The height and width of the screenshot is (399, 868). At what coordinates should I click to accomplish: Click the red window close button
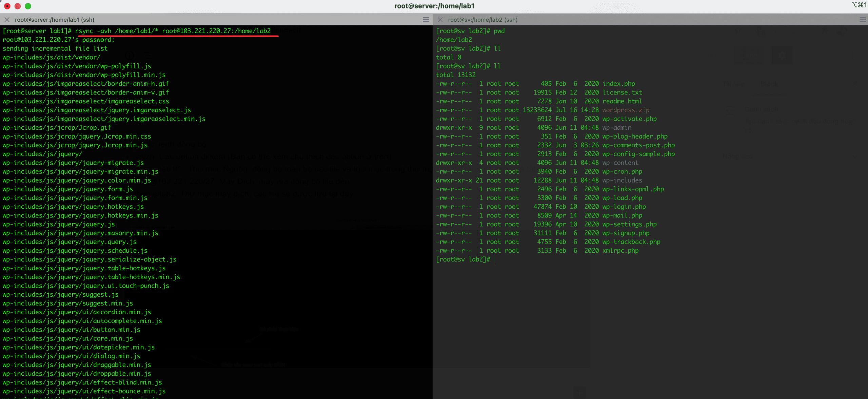(x=7, y=6)
